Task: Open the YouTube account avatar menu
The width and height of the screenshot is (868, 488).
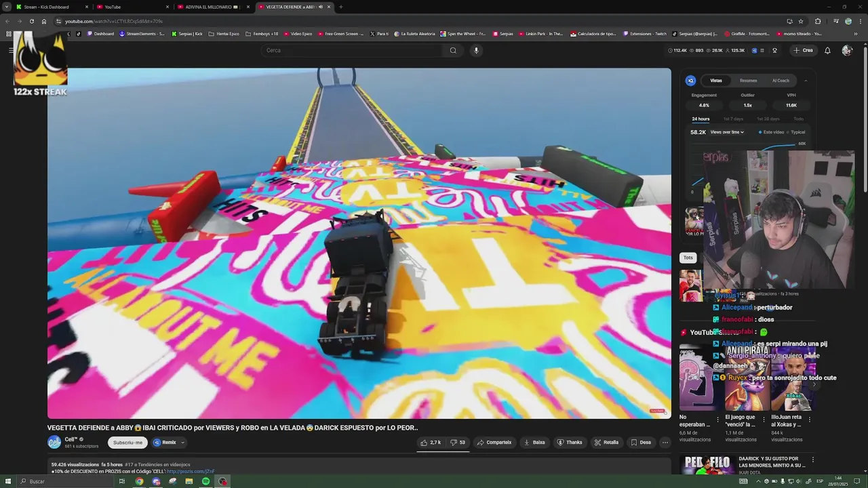Action: click(x=846, y=50)
